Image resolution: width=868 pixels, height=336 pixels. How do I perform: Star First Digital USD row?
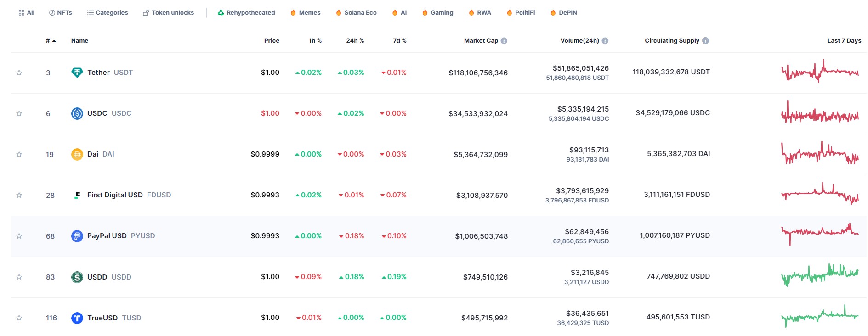(x=19, y=195)
